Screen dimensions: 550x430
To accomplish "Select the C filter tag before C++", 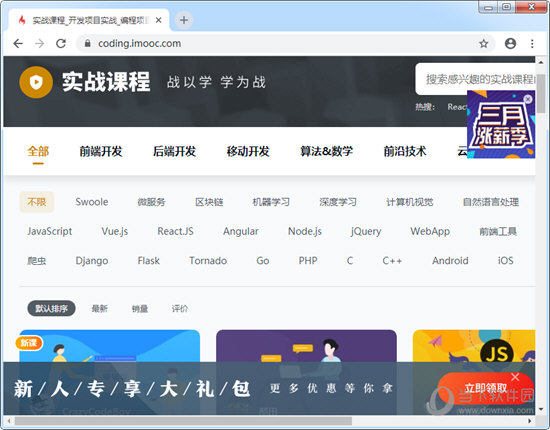I will [350, 261].
